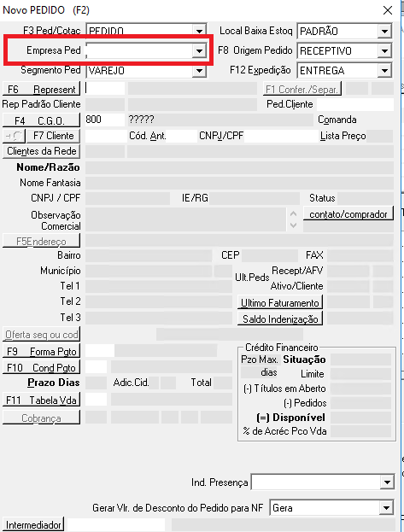
Task: Click the Ultimo Faturamento button
Action: (280, 302)
